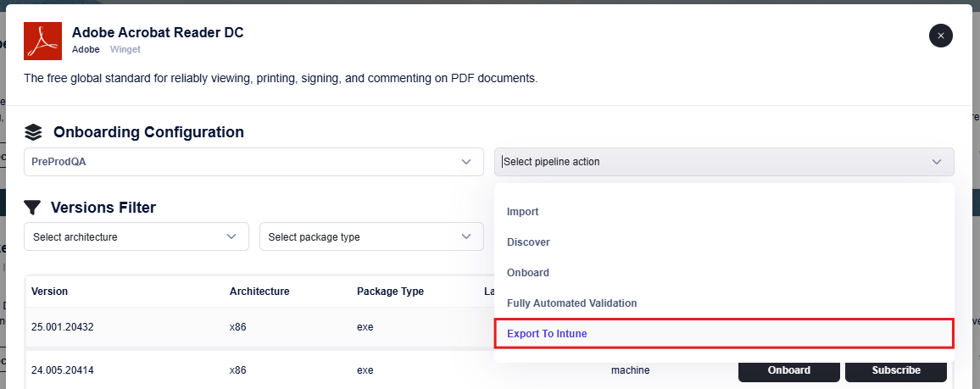Click the Subscribe button
Viewport: 980px width, 389px height.
[895, 370]
